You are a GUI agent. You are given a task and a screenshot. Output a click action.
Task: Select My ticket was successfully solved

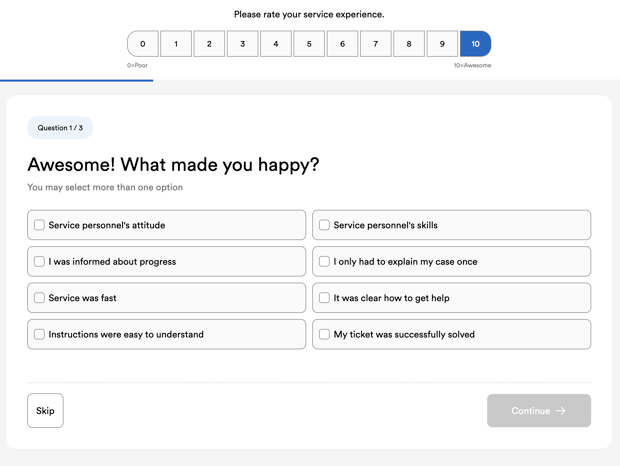click(x=324, y=334)
